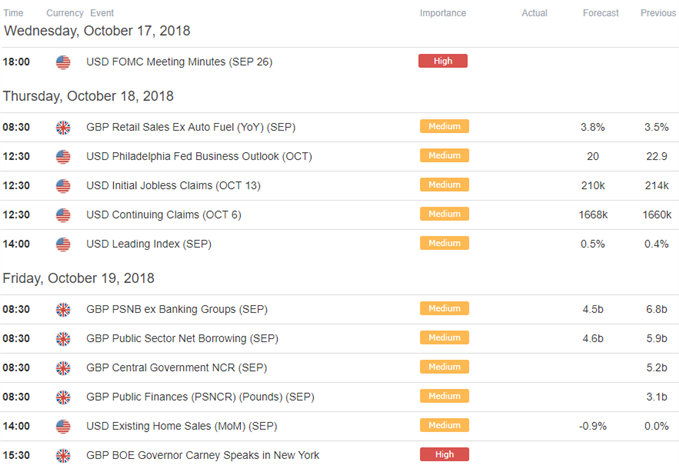The height and width of the screenshot is (468, 679).
Task: Open GBP BOE Governor Carney Speaks in New York
Action: pos(203,455)
